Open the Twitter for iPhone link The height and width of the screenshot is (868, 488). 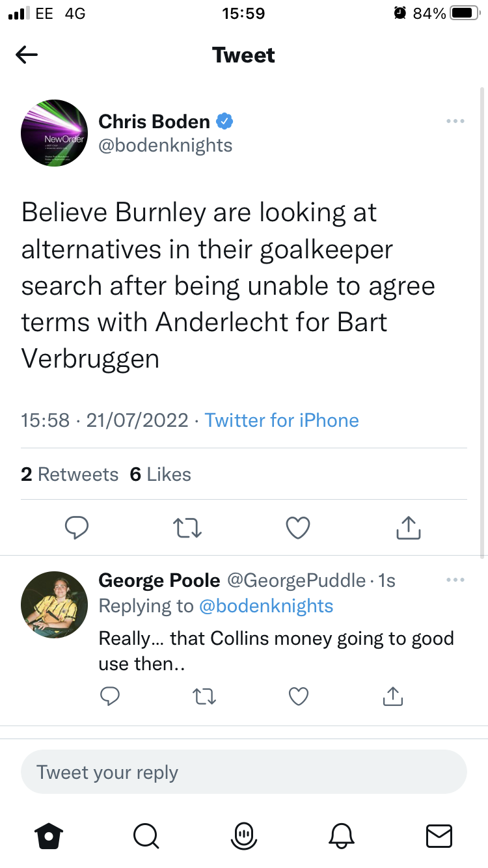point(282,420)
